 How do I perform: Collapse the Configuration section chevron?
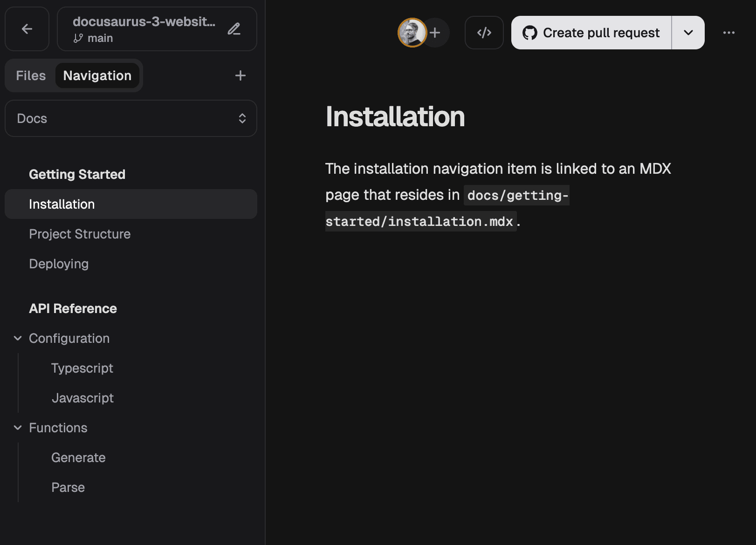pyautogui.click(x=18, y=338)
